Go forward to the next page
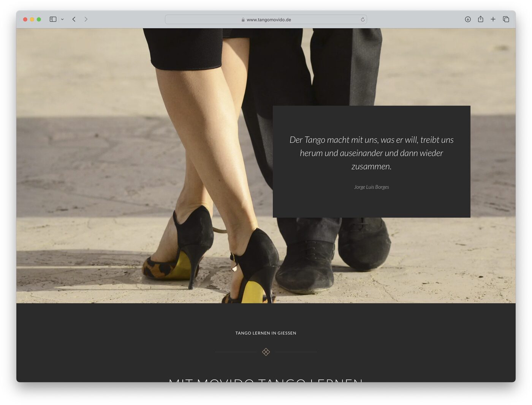This screenshot has width=532, height=405. point(86,19)
